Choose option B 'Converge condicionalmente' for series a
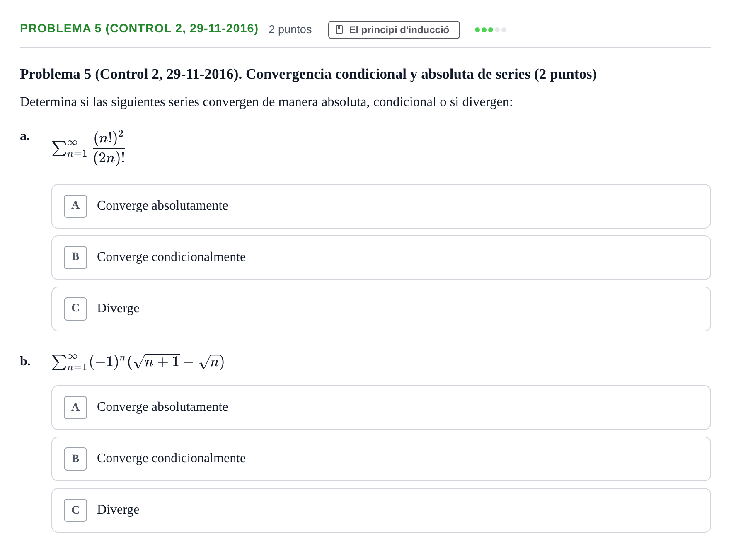 [x=381, y=258]
